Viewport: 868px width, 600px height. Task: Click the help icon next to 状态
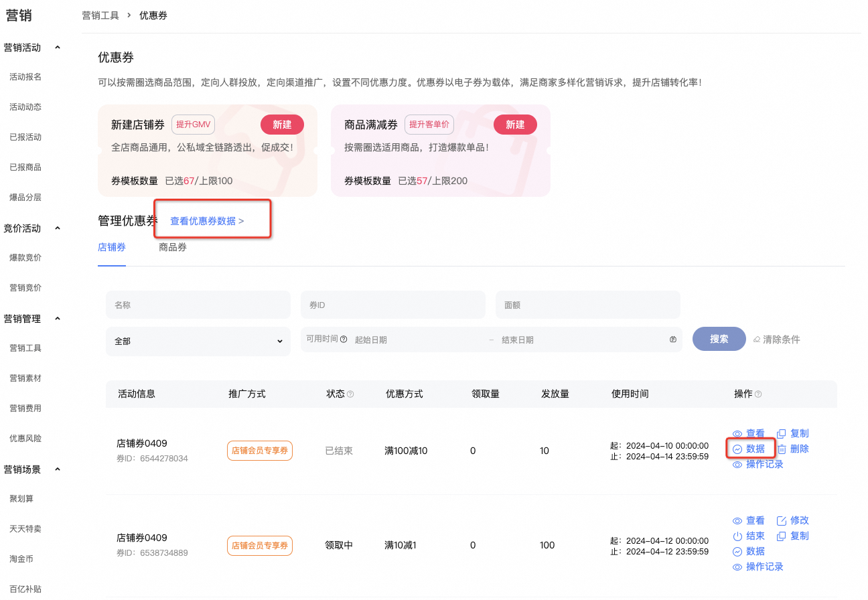(350, 394)
